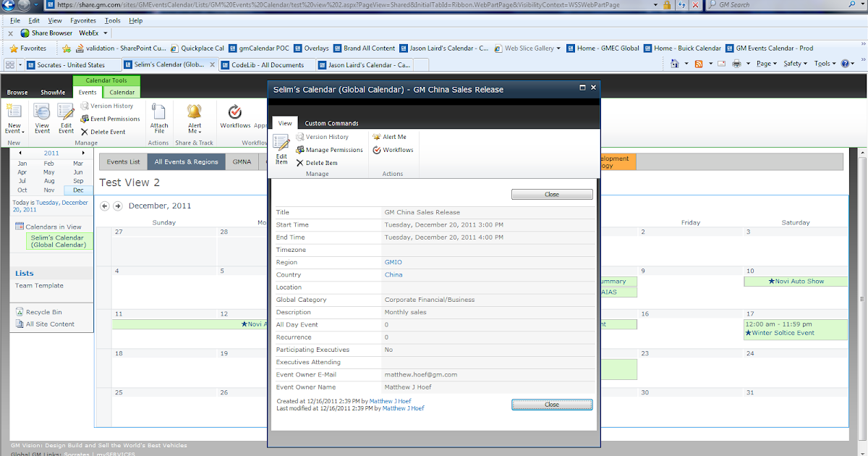Open the GMIO region link
This screenshot has width=868, height=456.
tap(393, 262)
